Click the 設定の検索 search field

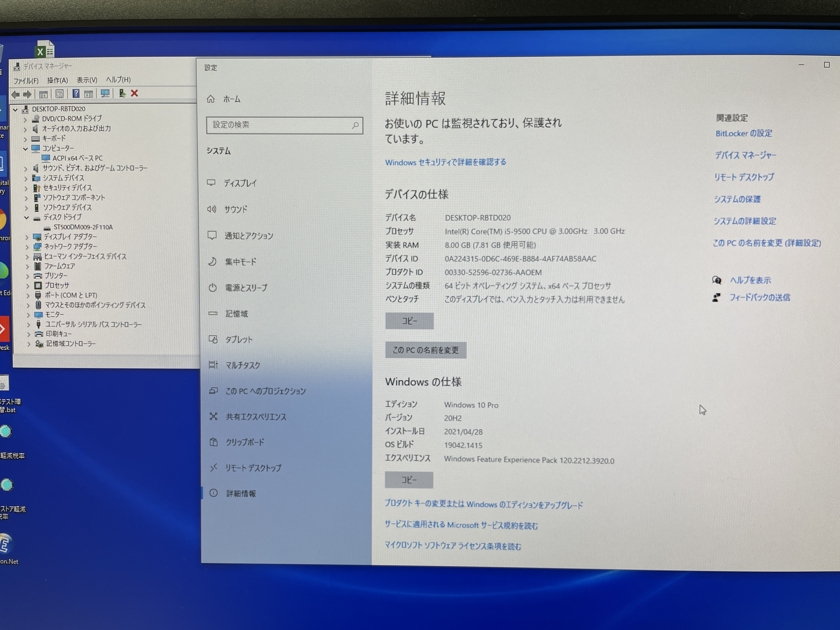pos(281,125)
